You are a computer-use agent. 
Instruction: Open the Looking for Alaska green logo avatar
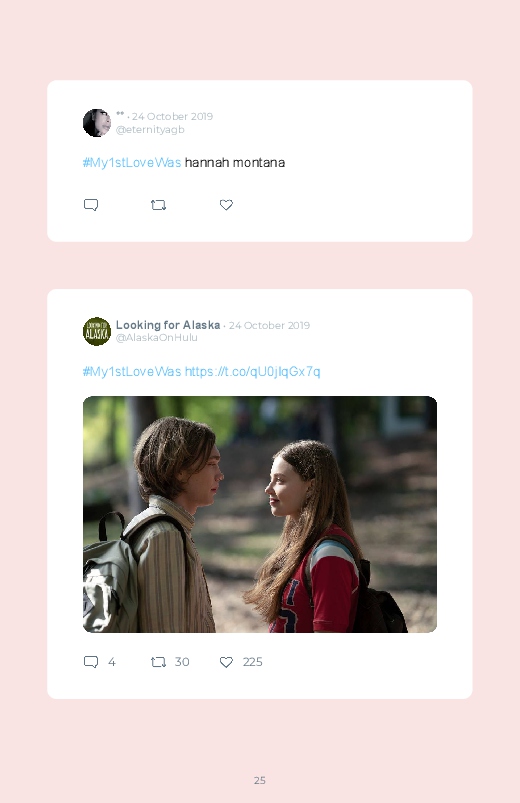97,331
